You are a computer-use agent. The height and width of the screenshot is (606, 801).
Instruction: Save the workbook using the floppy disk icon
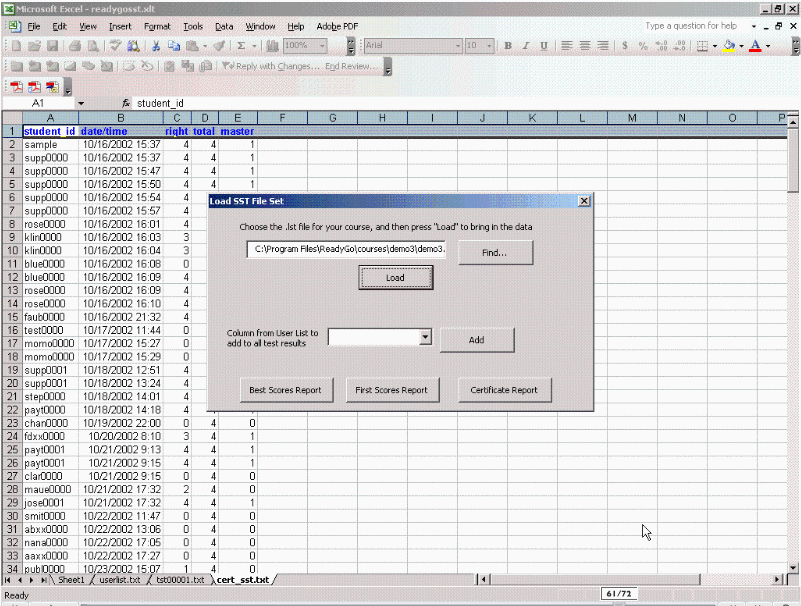[x=52, y=46]
